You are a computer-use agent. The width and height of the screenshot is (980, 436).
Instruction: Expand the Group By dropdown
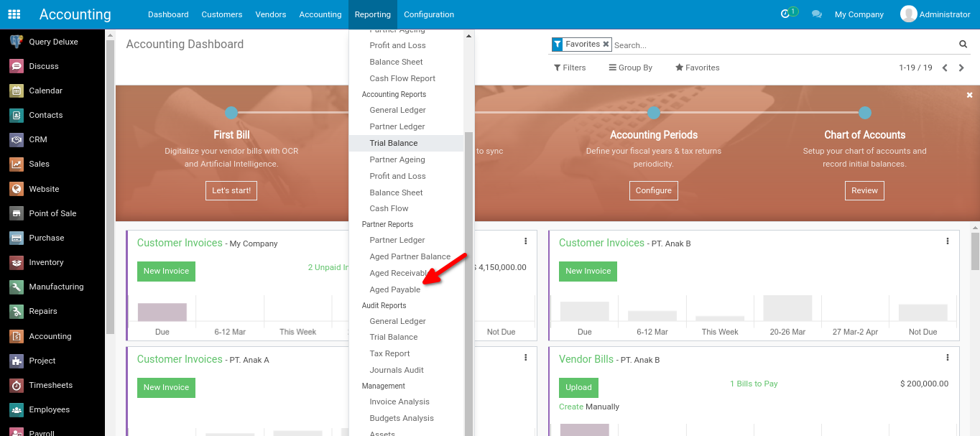[x=630, y=68]
